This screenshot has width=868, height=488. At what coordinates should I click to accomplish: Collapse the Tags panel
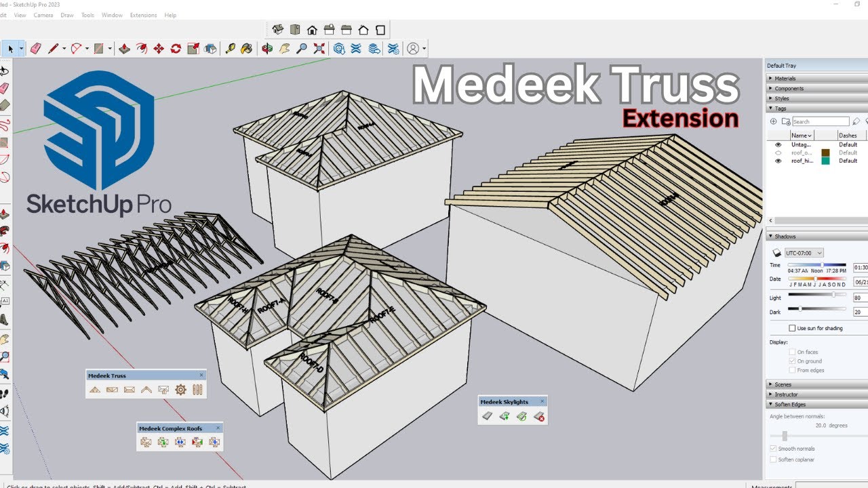click(x=816, y=108)
